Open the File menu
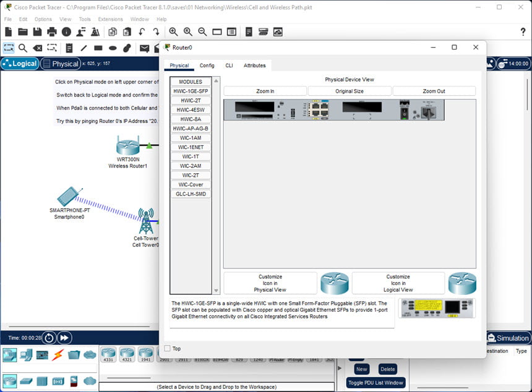 click(x=8, y=19)
